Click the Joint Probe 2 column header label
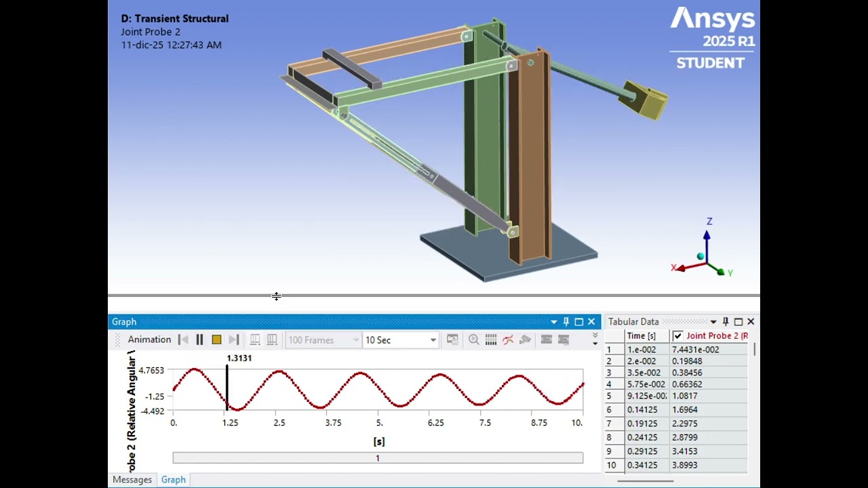The height and width of the screenshot is (488, 868). coord(717,336)
